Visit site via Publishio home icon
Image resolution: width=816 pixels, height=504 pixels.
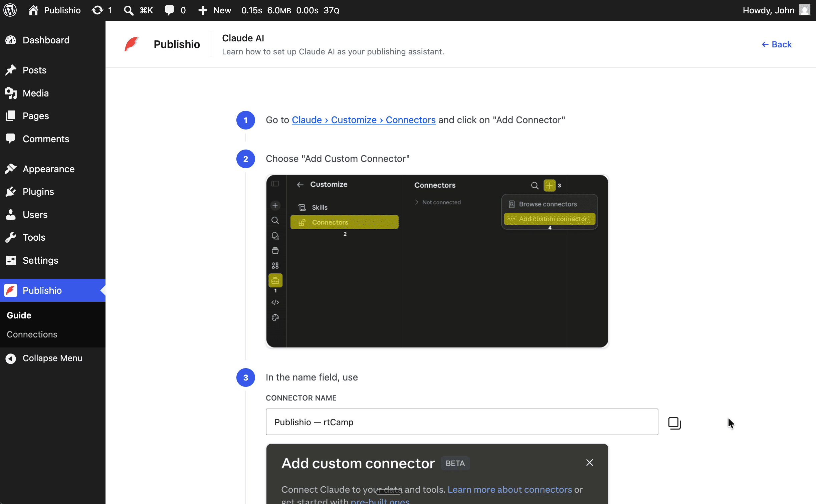(33, 10)
